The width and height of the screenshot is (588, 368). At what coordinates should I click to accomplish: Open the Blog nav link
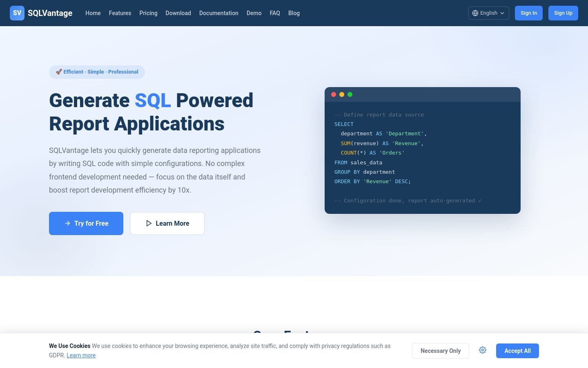coord(294,13)
